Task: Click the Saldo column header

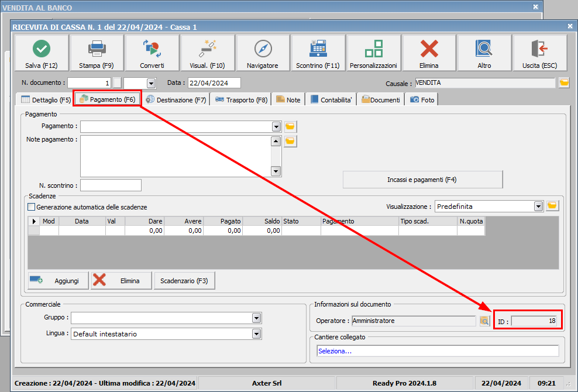Action: click(x=262, y=221)
